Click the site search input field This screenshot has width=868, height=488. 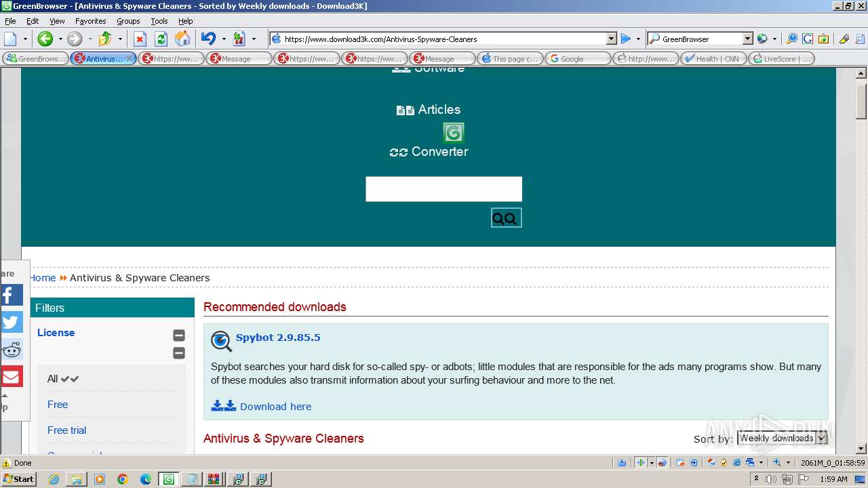click(x=443, y=189)
